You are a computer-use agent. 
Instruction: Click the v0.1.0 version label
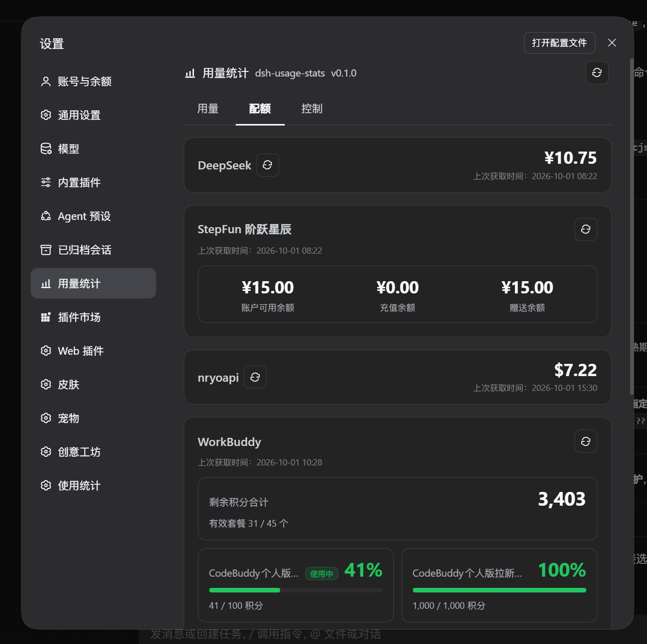coord(343,73)
